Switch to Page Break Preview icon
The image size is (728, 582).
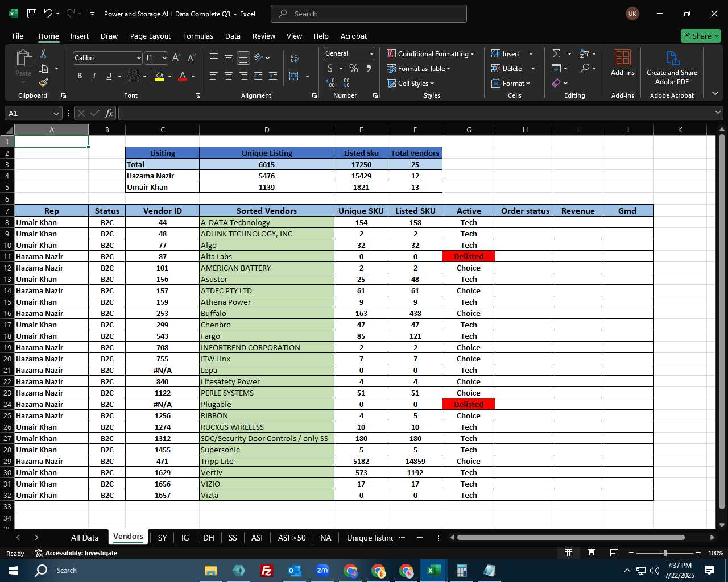[x=614, y=553]
